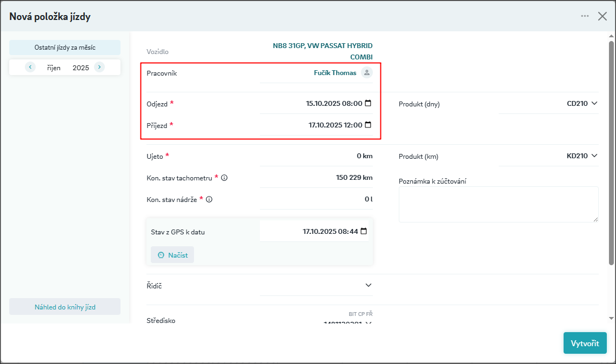Image resolution: width=616 pixels, height=364 pixels.
Task: Open calendar picker for Odjezd date
Action: [x=368, y=103]
